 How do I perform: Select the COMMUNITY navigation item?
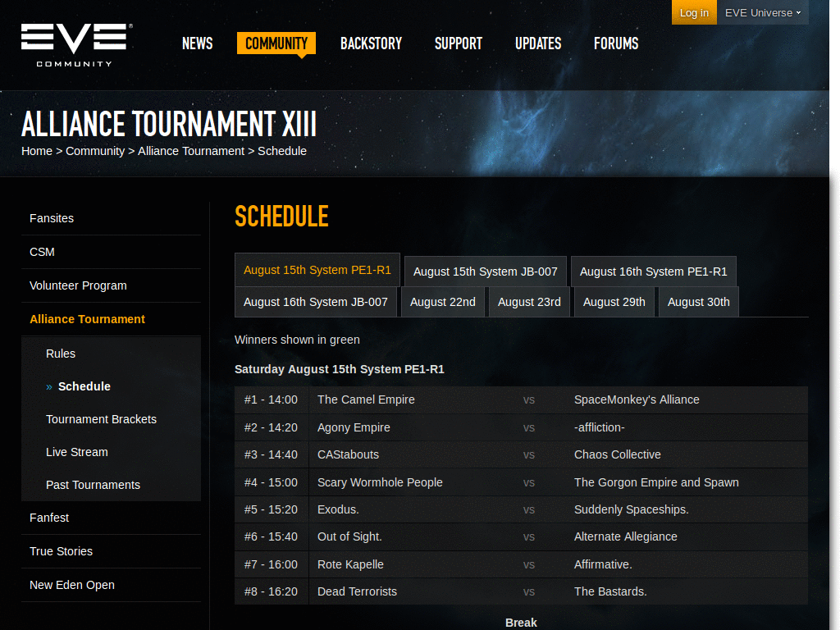coord(276,43)
